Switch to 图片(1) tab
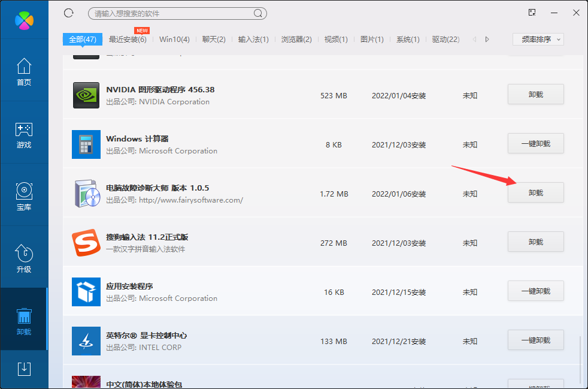Screen dimensions: 588x389 click(372, 40)
